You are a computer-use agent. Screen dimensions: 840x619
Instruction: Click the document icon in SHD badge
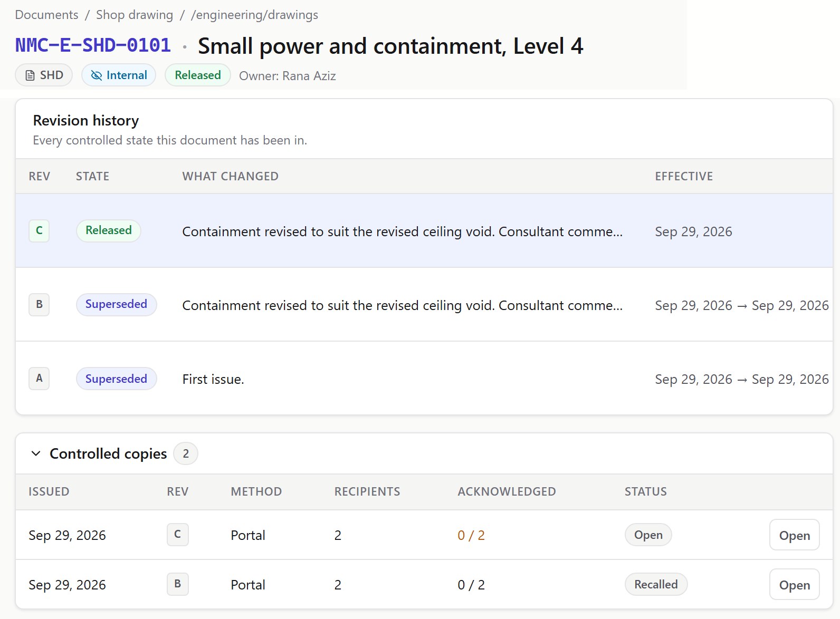(31, 75)
